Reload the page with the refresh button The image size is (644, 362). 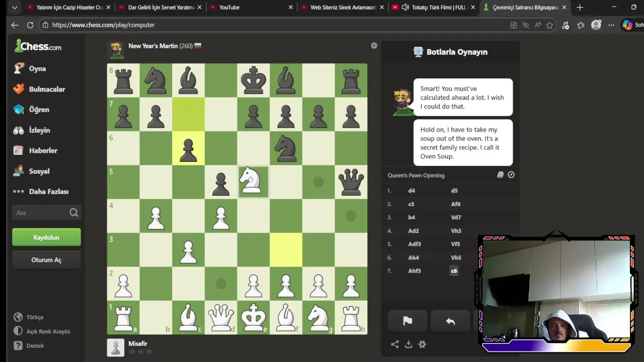(30, 25)
